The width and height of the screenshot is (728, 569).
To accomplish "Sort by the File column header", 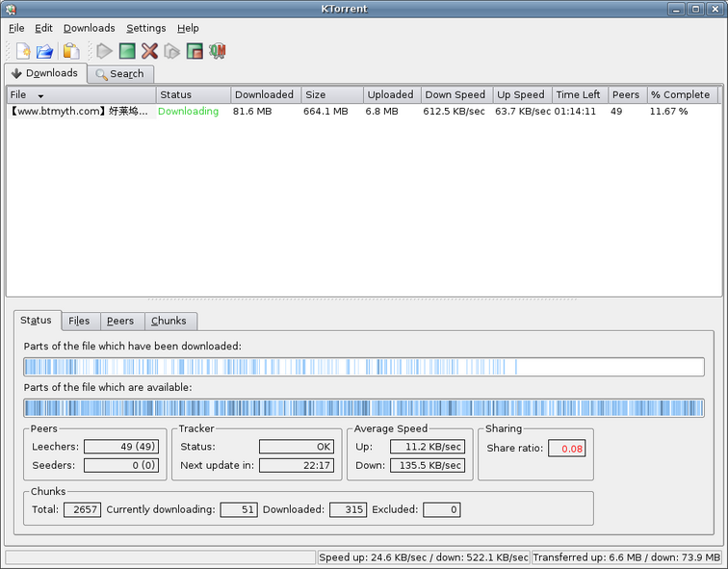I will (81, 94).
